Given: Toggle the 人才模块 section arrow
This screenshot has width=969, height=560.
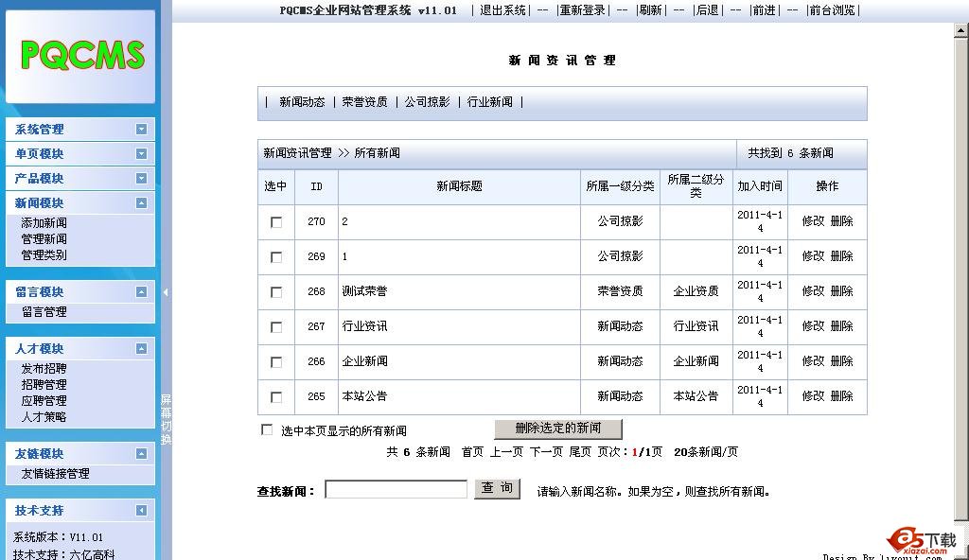Looking at the screenshot, I should [141, 349].
